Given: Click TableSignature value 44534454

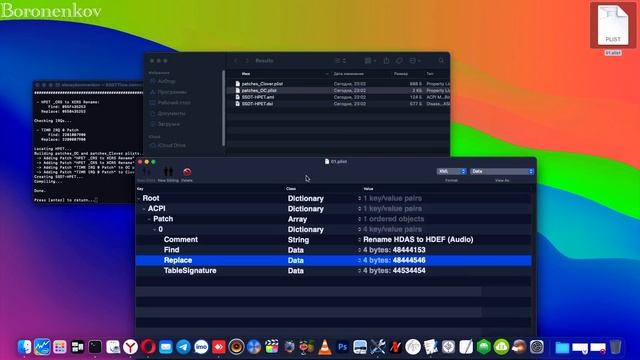Looking at the screenshot, I should tap(409, 271).
